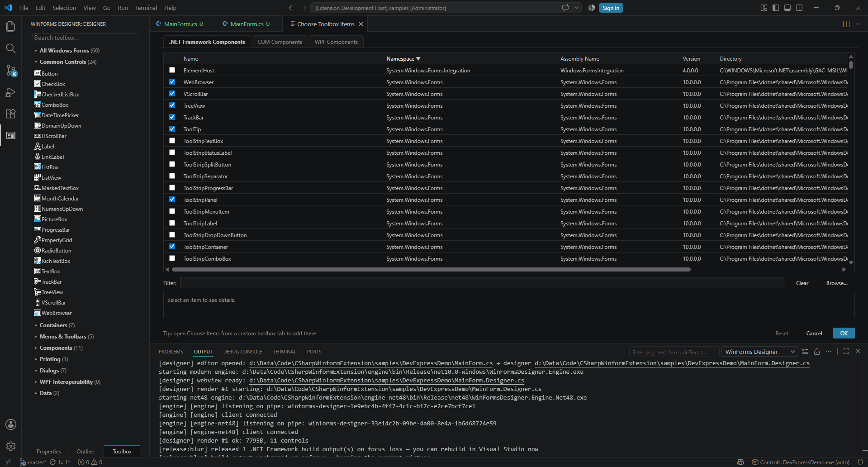
Task: Open the notifications bell in status bar
Action: coord(860,462)
